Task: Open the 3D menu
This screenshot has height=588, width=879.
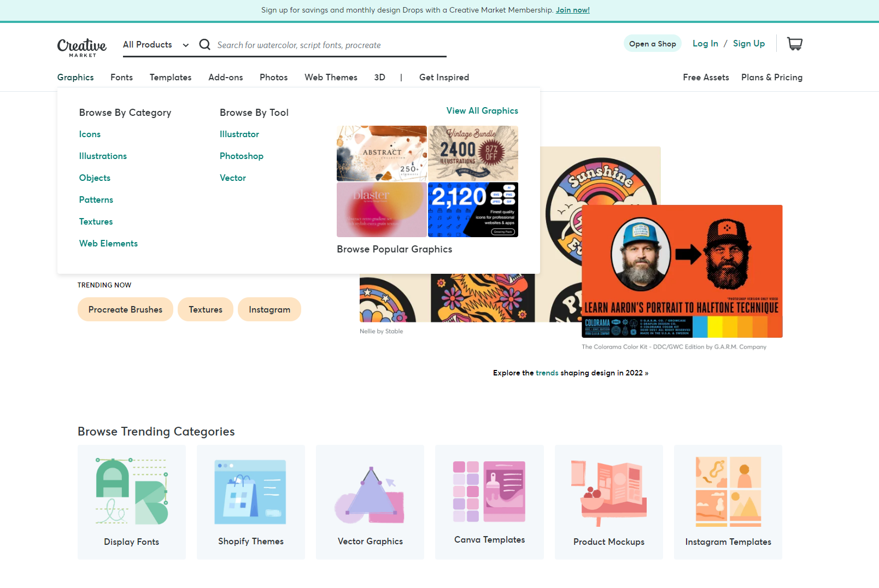Action: [380, 78]
